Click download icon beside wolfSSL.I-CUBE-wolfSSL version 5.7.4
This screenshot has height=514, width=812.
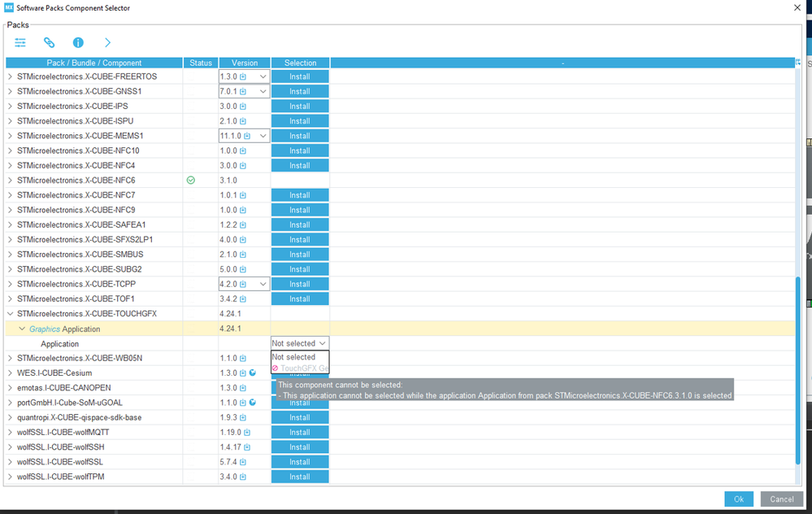coord(243,462)
